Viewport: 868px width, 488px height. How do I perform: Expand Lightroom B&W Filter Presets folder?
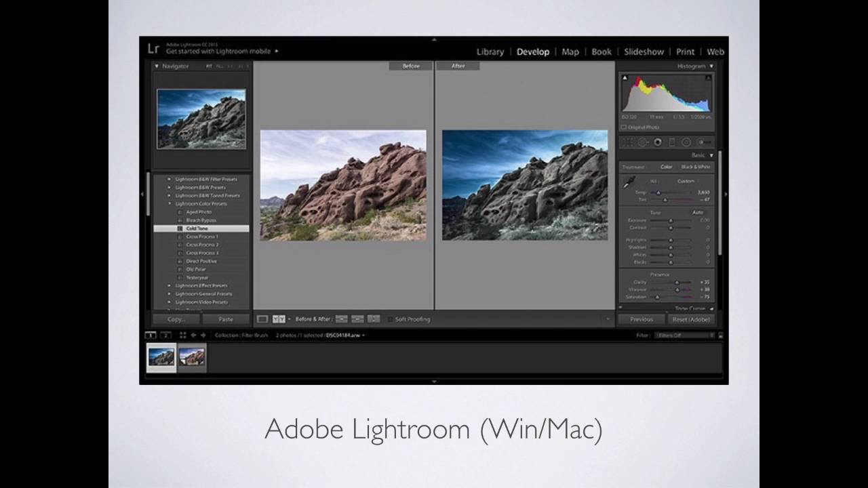coord(170,180)
